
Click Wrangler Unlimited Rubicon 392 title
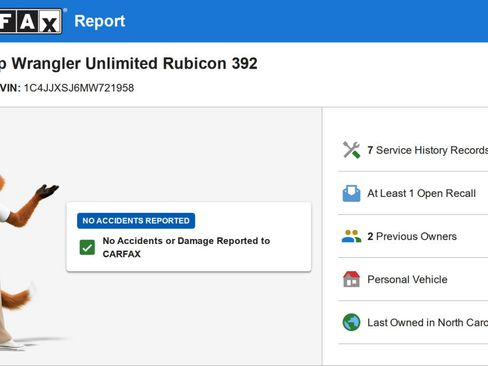click(x=135, y=63)
